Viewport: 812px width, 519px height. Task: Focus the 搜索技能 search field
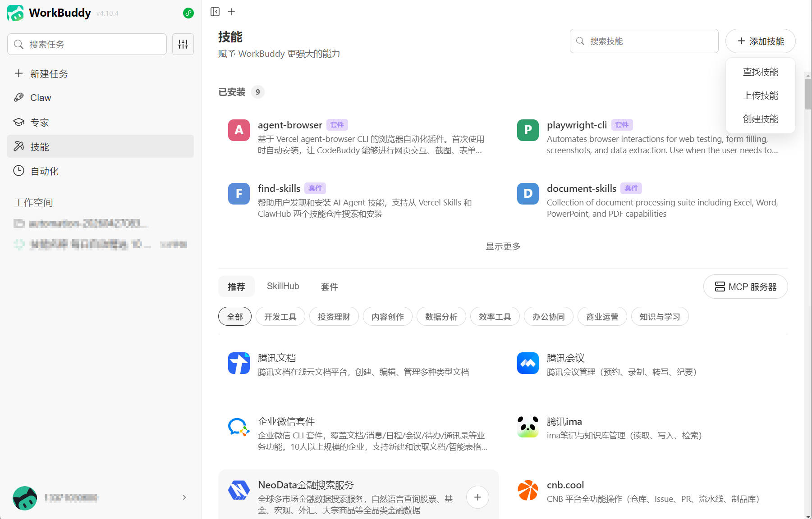(644, 41)
